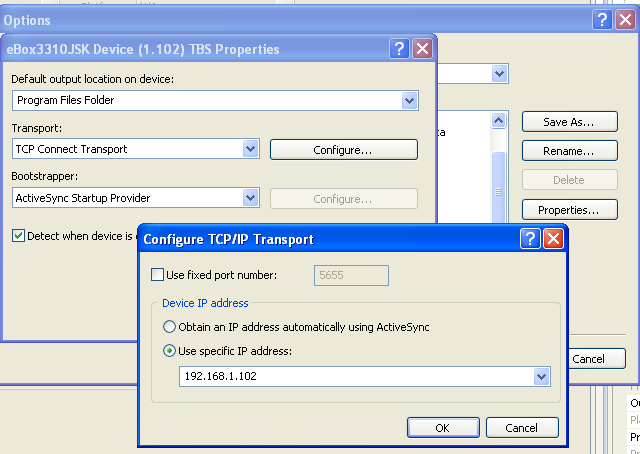Expand the IP address 192.168.1.102 dropdown arrow
640x454 pixels.
tap(541, 377)
